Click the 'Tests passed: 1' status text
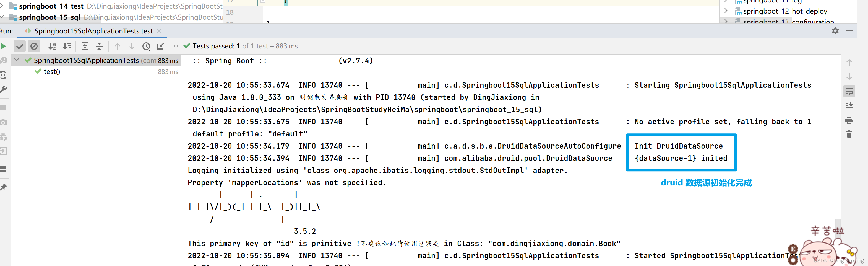868x266 pixels. (216, 46)
